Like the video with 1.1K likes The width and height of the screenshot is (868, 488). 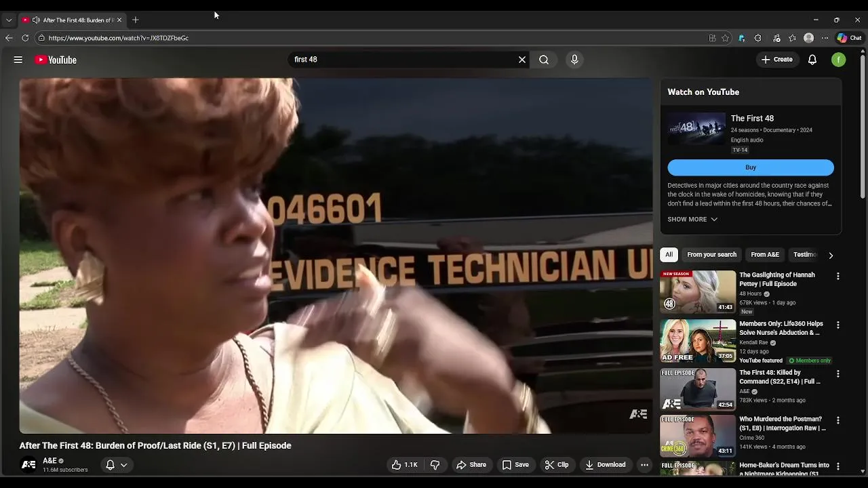404,465
